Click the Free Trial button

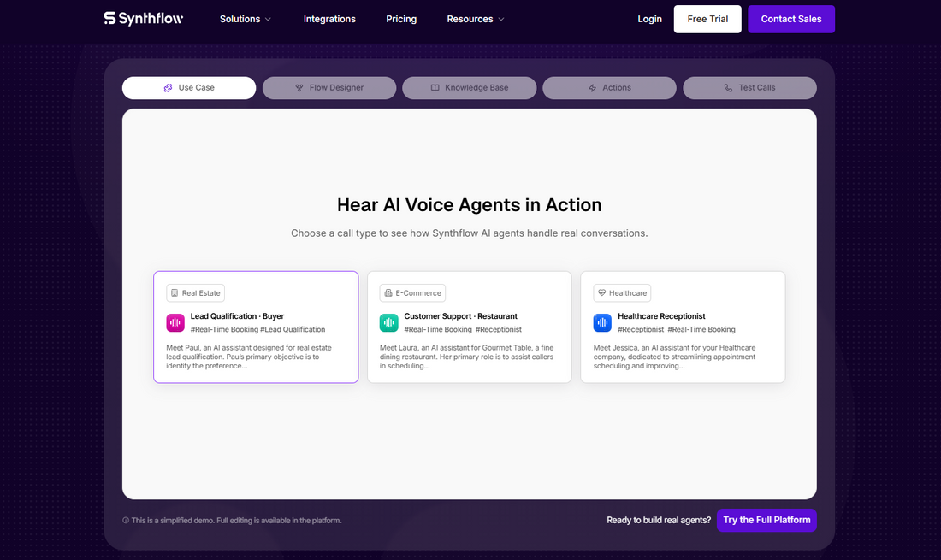click(x=707, y=18)
